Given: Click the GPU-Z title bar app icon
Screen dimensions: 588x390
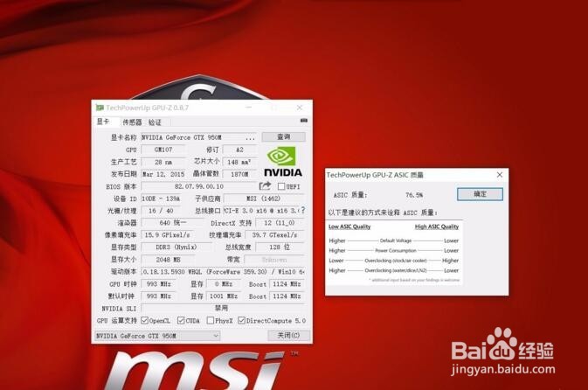Looking at the screenshot, I should point(100,108).
